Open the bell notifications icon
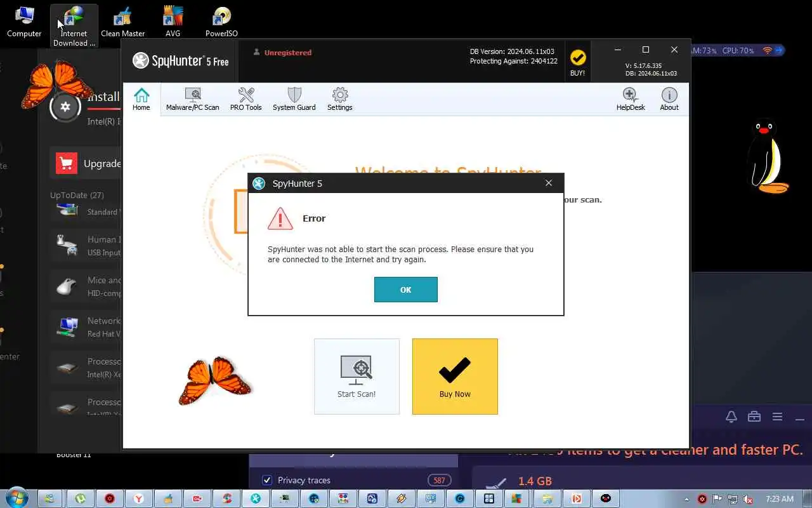This screenshot has height=508, width=812. pos(731,417)
